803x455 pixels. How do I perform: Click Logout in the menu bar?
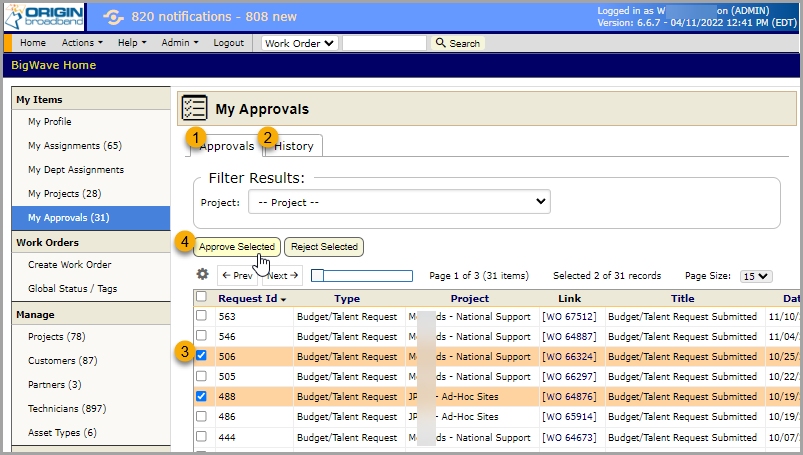pos(228,43)
